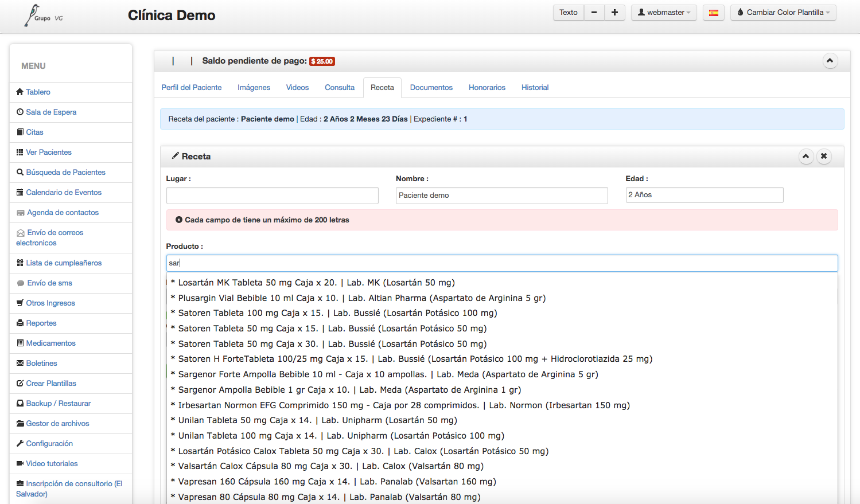
Task: Click the Configuración wrench icon
Action: pos(20,443)
